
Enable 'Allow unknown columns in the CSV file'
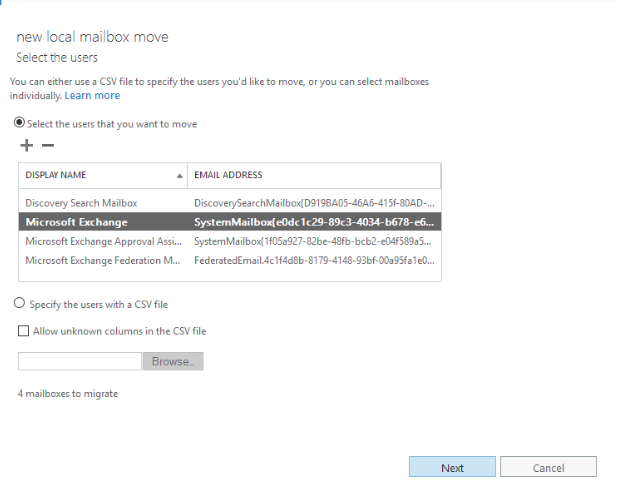(24, 331)
